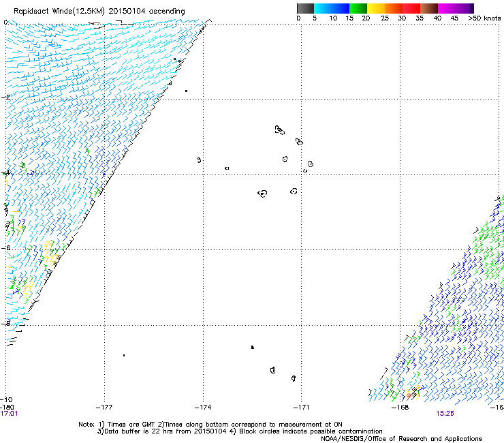
Task: Click the yellow 20-25 knots legend band
Action: 376,8
